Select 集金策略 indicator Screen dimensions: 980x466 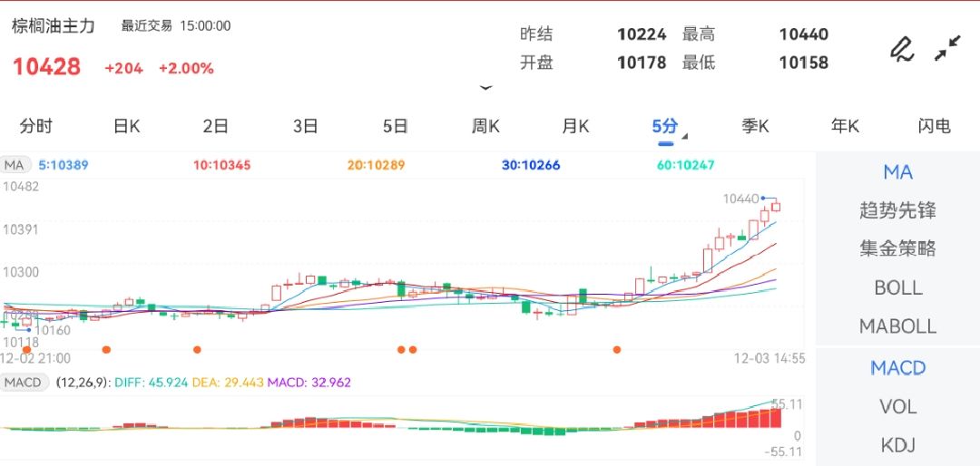[897, 248]
